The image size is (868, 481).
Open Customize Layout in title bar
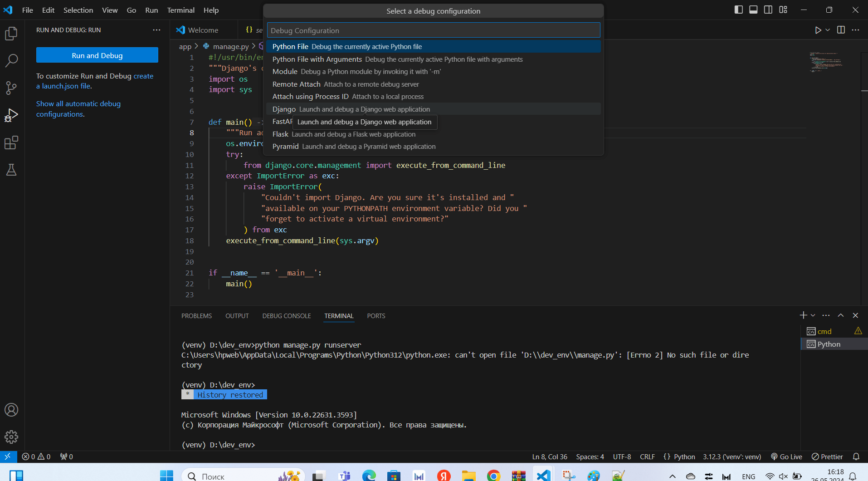pyautogui.click(x=783, y=10)
